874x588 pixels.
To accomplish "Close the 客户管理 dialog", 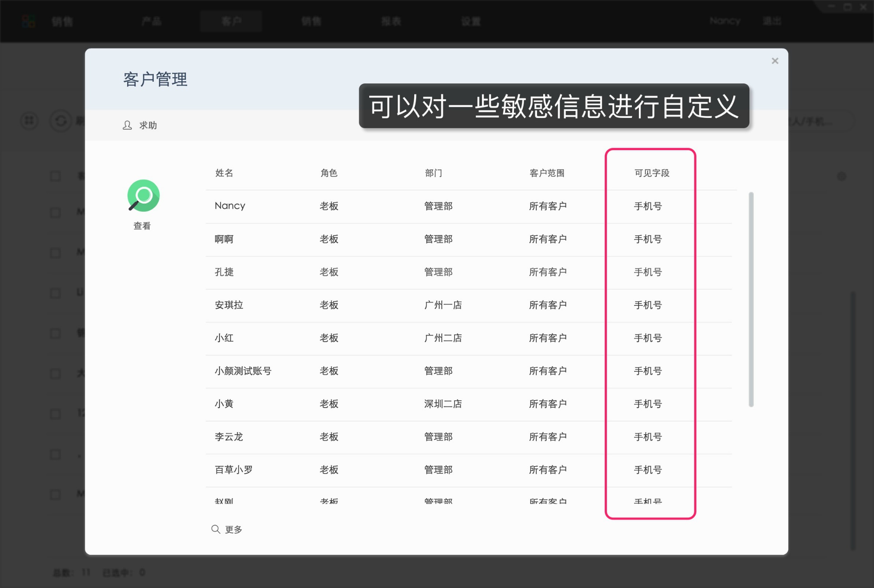I will click(775, 61).
